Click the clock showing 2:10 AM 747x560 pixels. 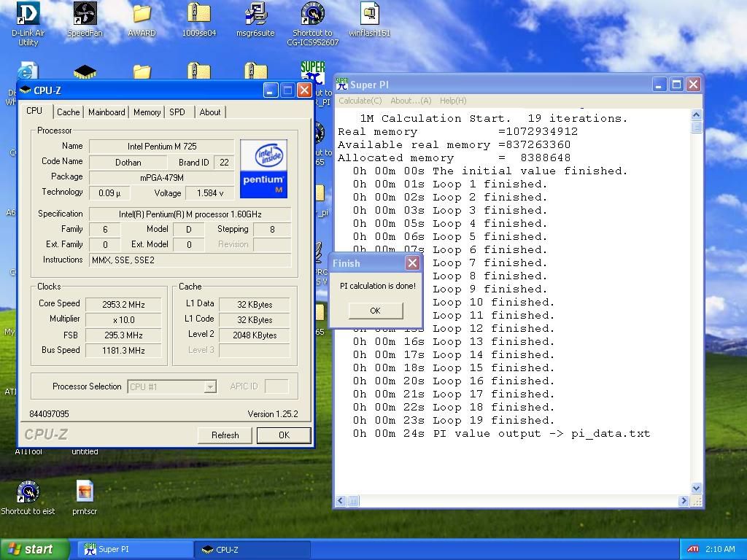click(x=720, y=549)
